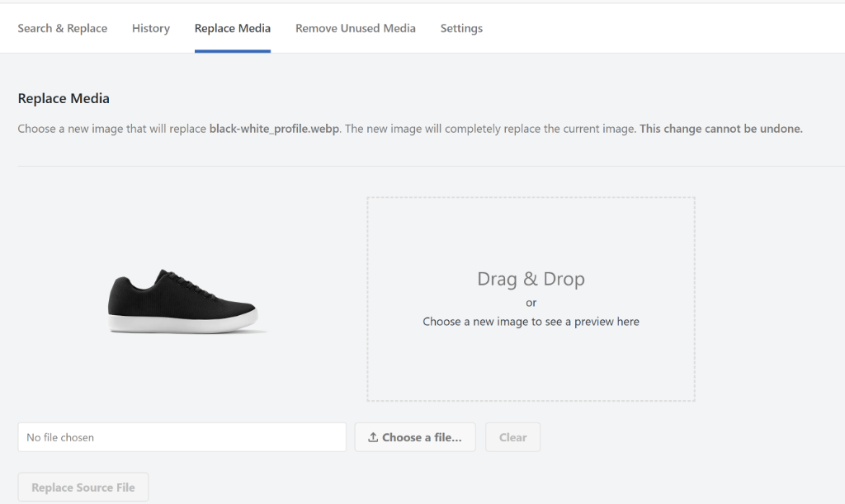The width and height of the screenshot is (845, 504).
Task: Click 'This change cannot be undone' warning text
Action: pos(720,129)
